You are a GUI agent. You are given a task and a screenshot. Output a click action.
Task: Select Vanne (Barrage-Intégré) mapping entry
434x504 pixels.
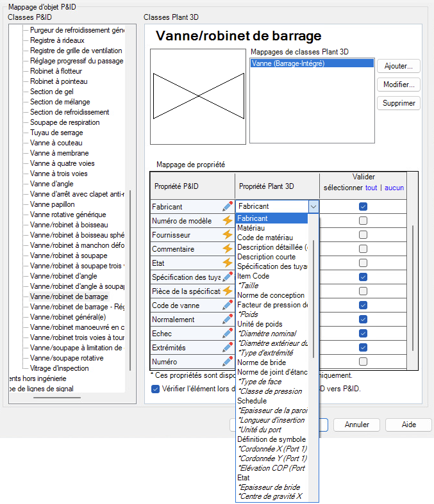coord(312,63)
